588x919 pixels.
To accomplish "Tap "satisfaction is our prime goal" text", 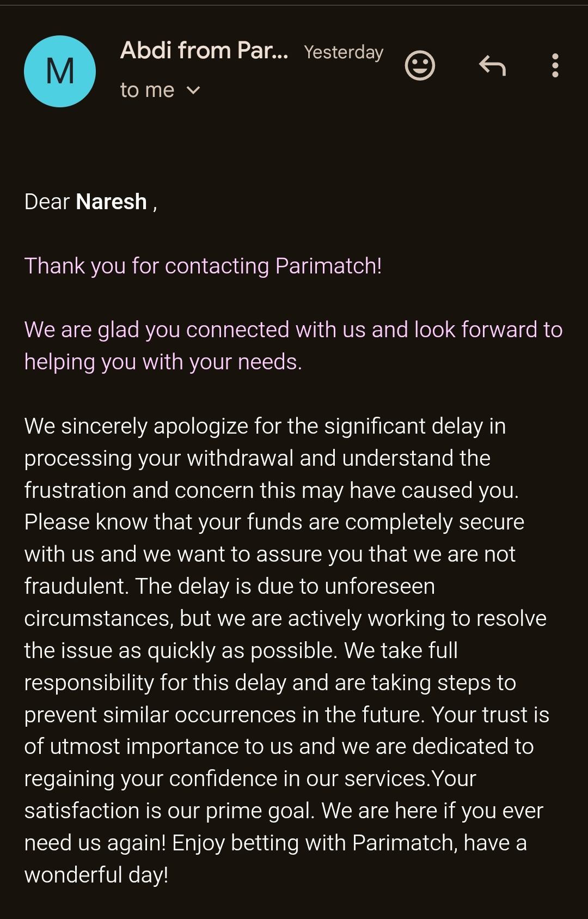I will [169, 811].
